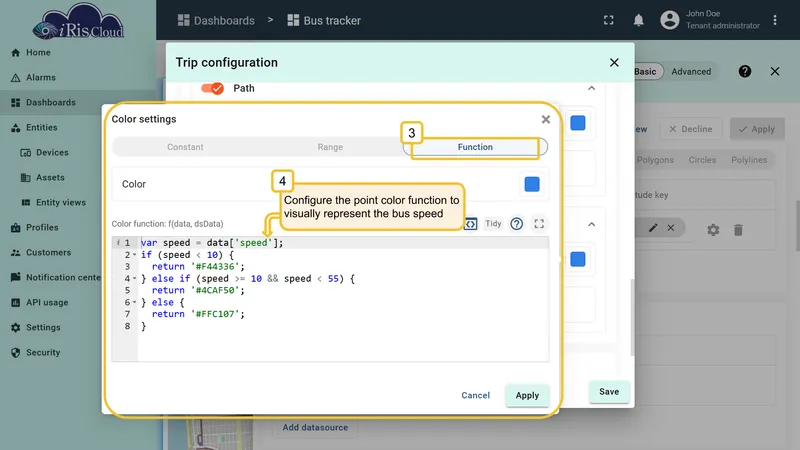Viewport: 800px width, 450px height.
Task: Collapse the Path section chevron
Action: [591, 88]
